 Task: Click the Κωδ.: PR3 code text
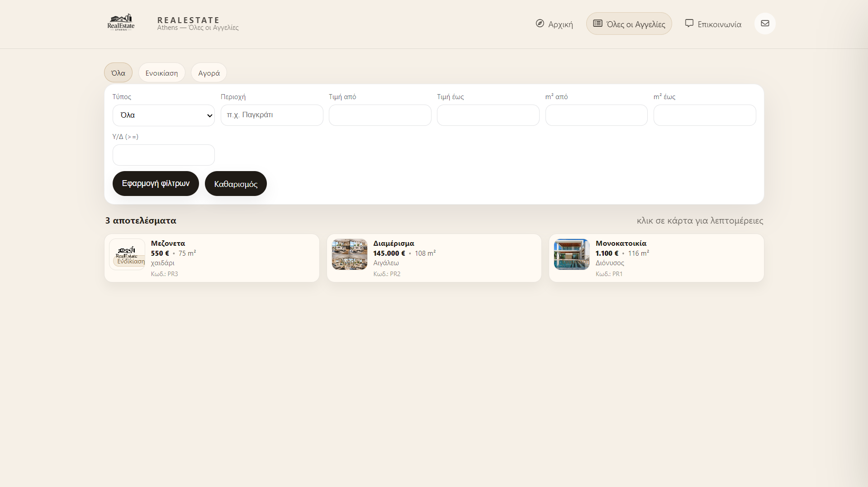coord(165,274)
